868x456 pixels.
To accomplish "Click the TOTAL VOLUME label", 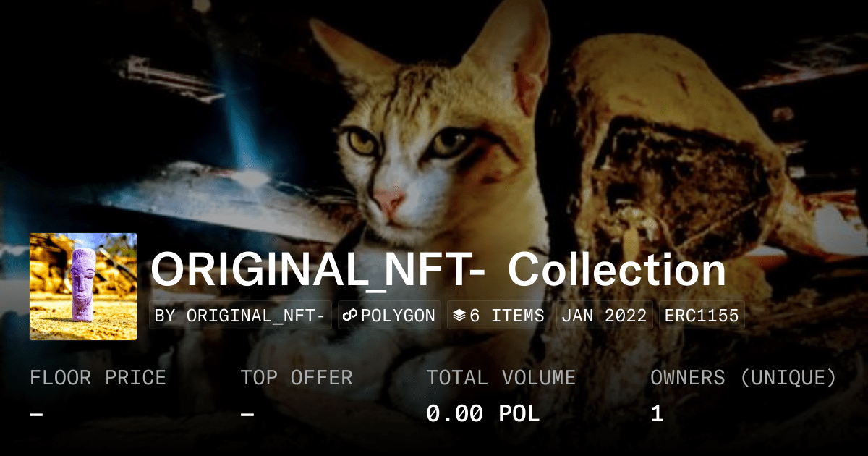I will [501, 378].
